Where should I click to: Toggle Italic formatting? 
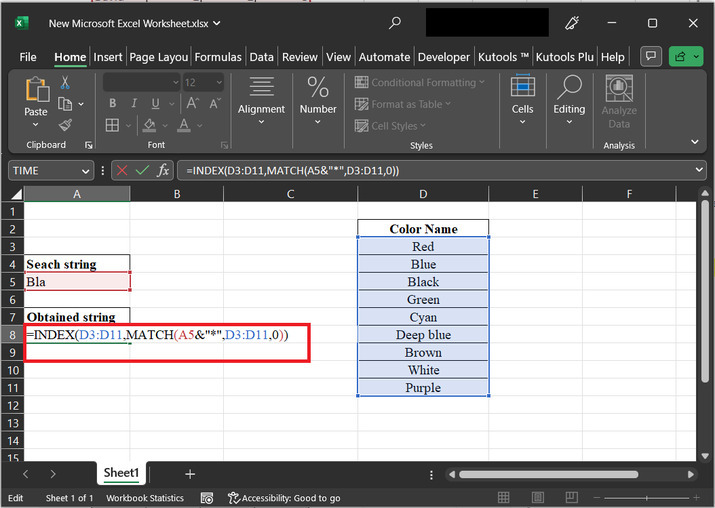pyautogui.click(x=134, y=104)
